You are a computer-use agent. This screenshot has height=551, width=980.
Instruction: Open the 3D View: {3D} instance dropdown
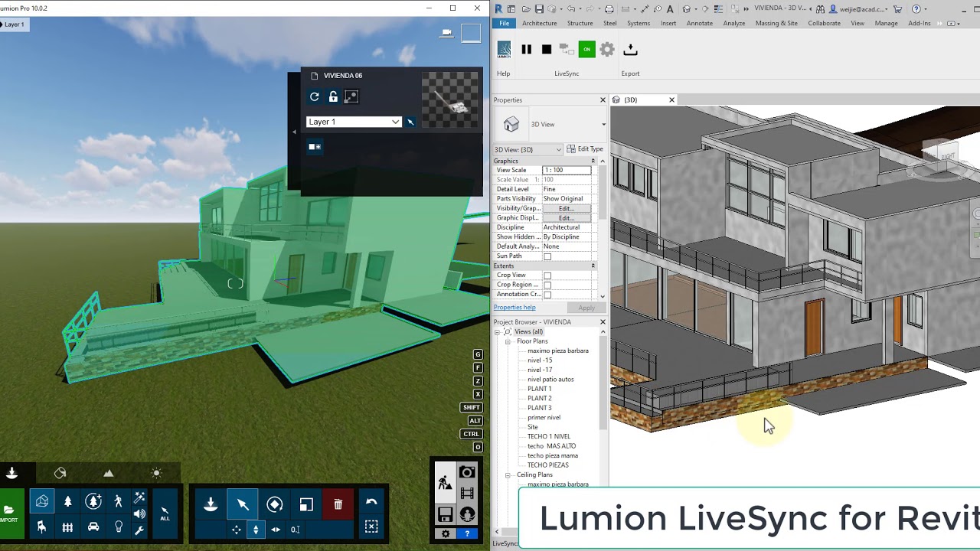528,149
